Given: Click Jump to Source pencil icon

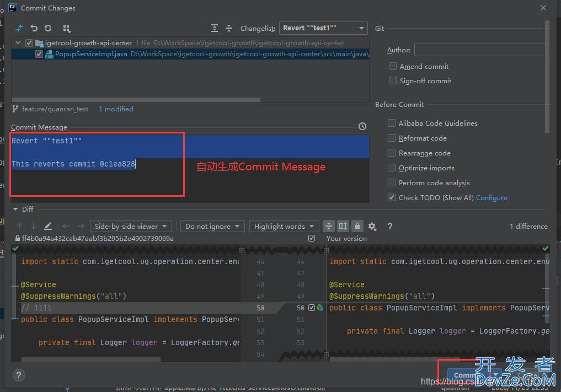Looking at the screenshot, I should point(48,226).
